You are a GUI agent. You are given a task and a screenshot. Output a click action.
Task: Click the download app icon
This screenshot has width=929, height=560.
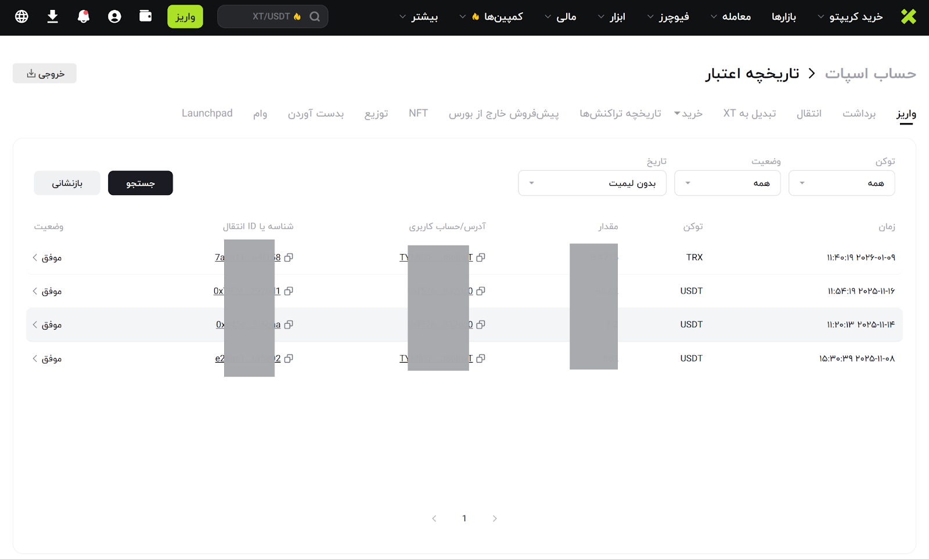(x=52, y=16)
